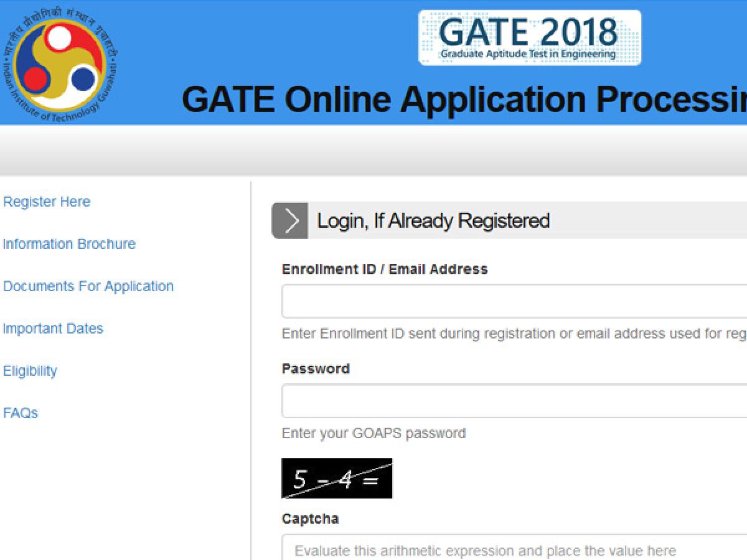View Documents For Application

(x=88, y=286)
